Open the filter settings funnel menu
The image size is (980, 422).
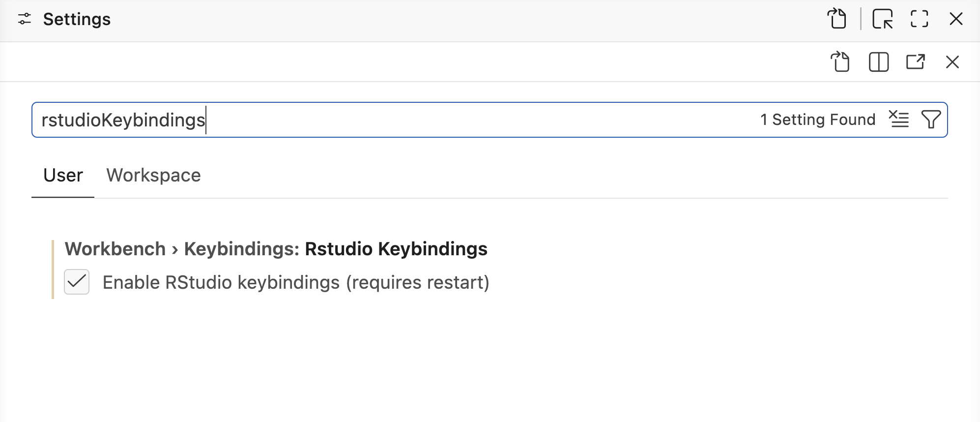[x=931, y=120]
